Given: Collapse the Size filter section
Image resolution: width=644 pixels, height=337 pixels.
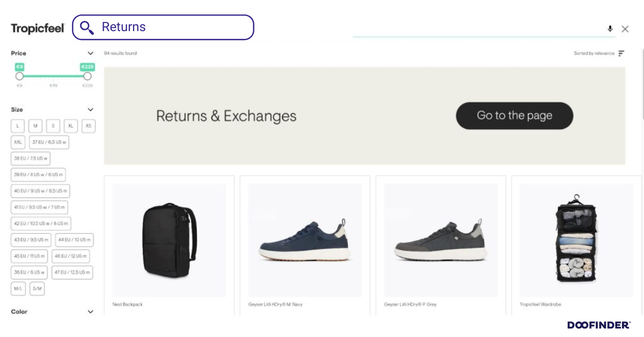Looking at the screenshot, I should coord(90,109).
